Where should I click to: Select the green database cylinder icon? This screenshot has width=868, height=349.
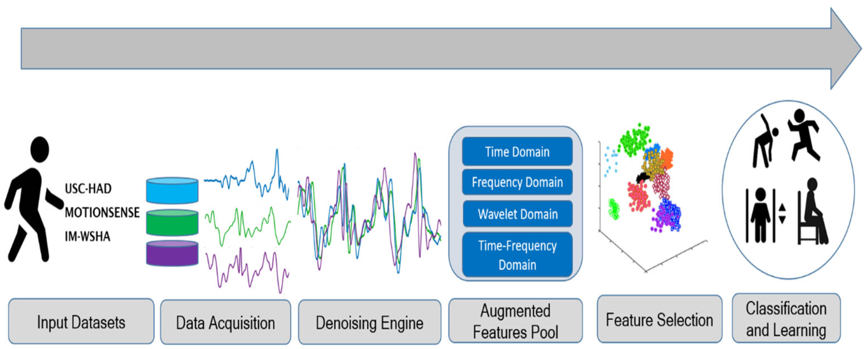click(172, 223)
